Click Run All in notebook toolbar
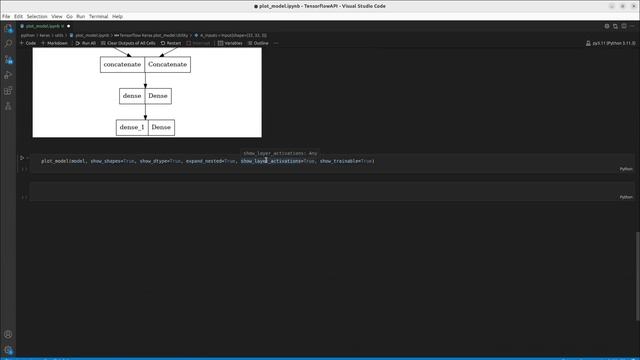 (x=86, y=43)
